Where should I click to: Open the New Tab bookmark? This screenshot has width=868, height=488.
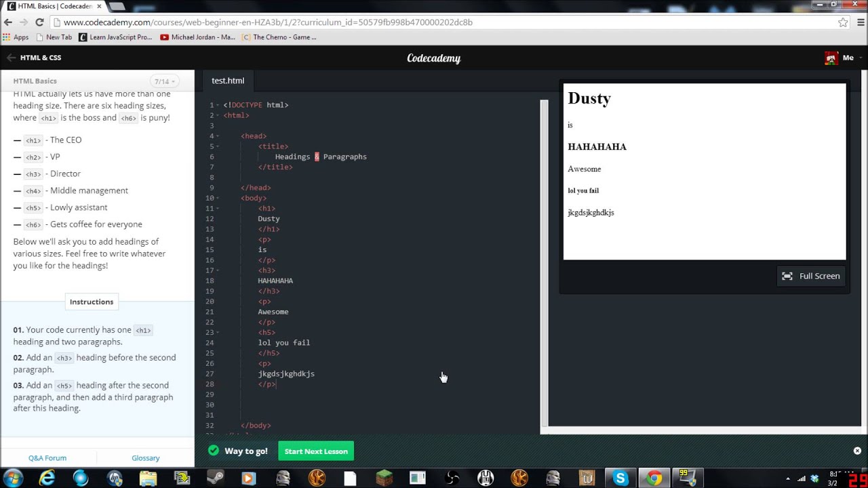coord(54,37)
